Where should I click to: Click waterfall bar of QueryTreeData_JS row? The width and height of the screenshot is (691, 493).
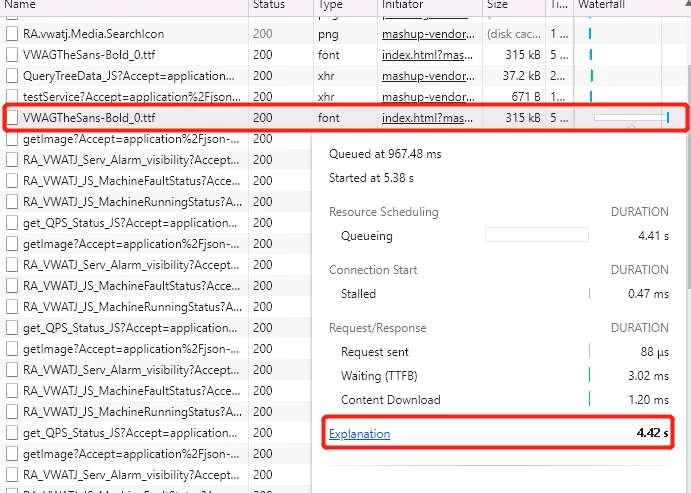[x=592, y=76]
